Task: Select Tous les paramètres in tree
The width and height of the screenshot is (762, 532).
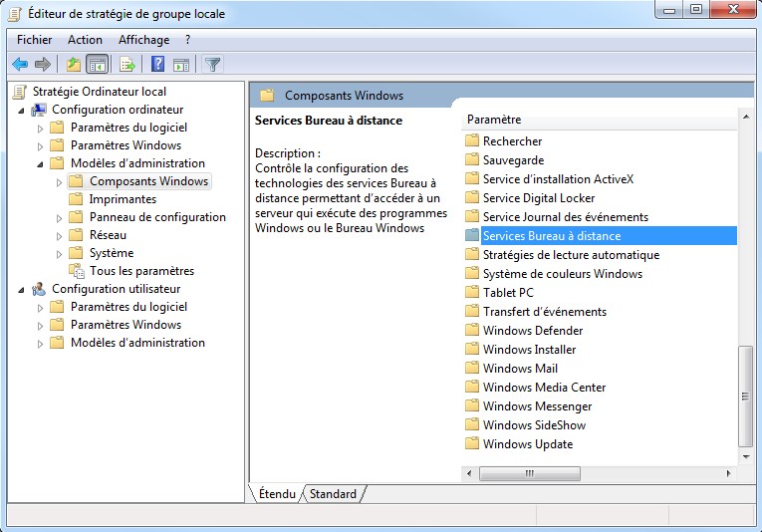Action: (x=141, y=271)
